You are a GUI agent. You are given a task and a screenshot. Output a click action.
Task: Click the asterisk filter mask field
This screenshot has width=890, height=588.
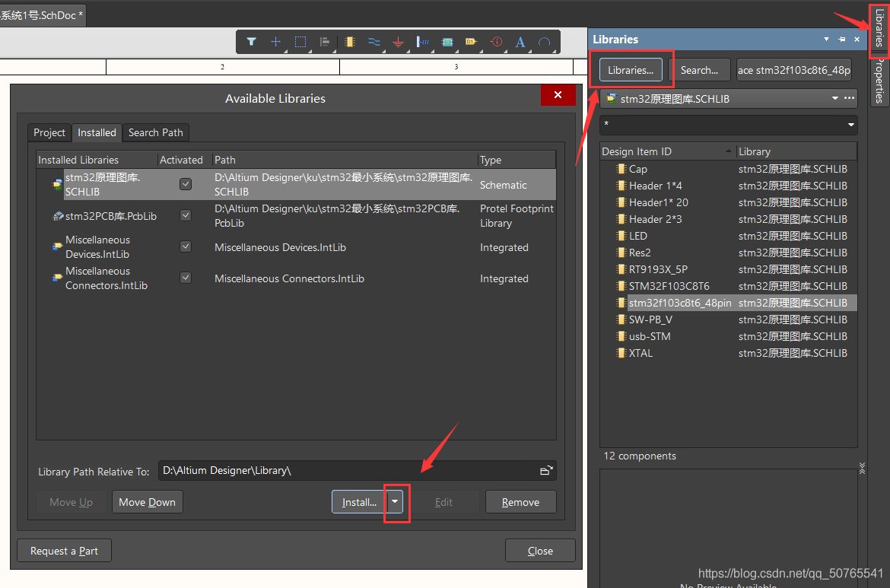click(x=729, y=125)
